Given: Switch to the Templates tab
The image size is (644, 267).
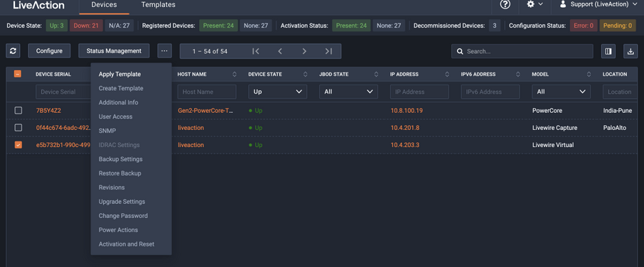Looking at the screenshot, I should pyautogui.click(x=158, y=5).
